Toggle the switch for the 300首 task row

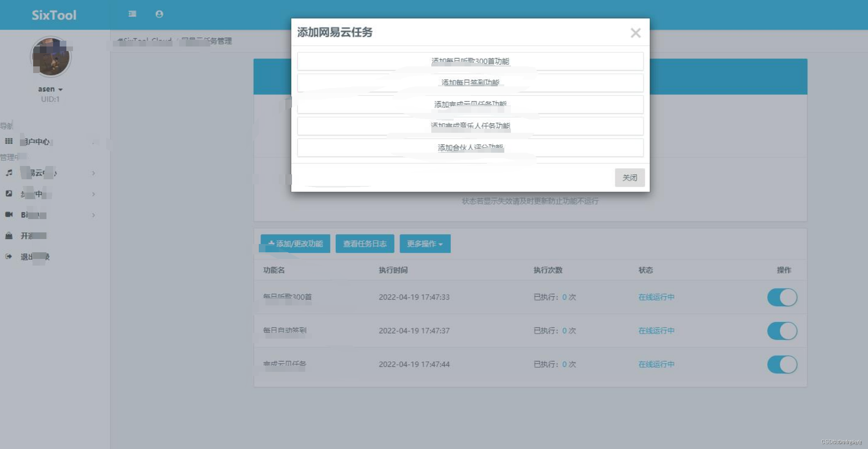tap(782, 297)
